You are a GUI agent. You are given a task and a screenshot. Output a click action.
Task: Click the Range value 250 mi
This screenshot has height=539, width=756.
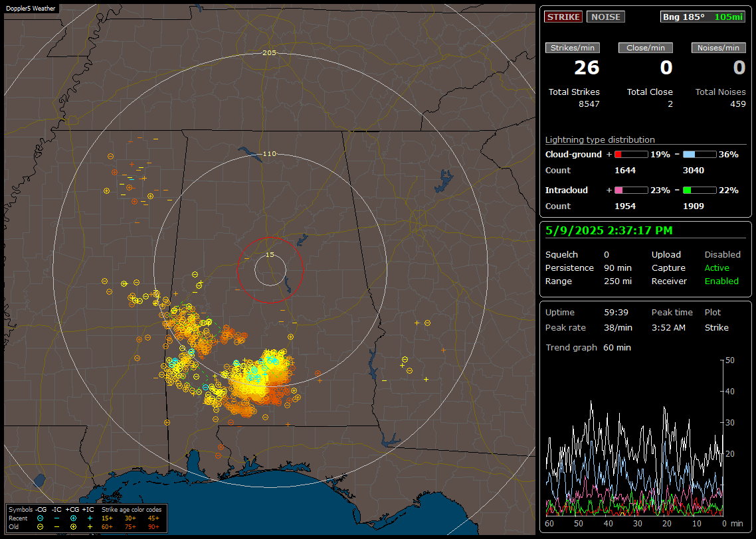point(618,281)
